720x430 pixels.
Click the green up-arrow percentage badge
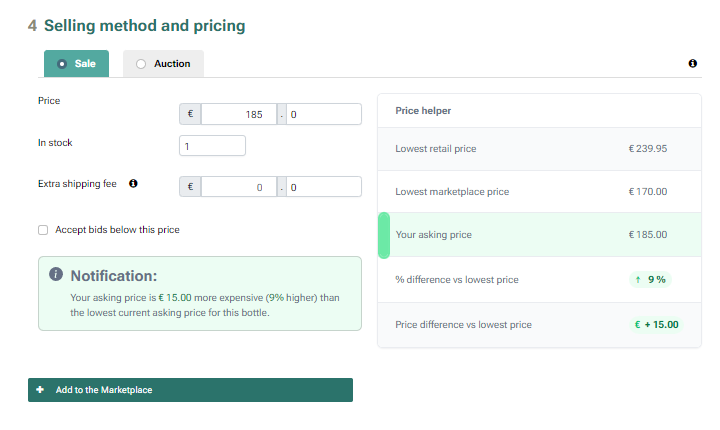coord(649,280)
